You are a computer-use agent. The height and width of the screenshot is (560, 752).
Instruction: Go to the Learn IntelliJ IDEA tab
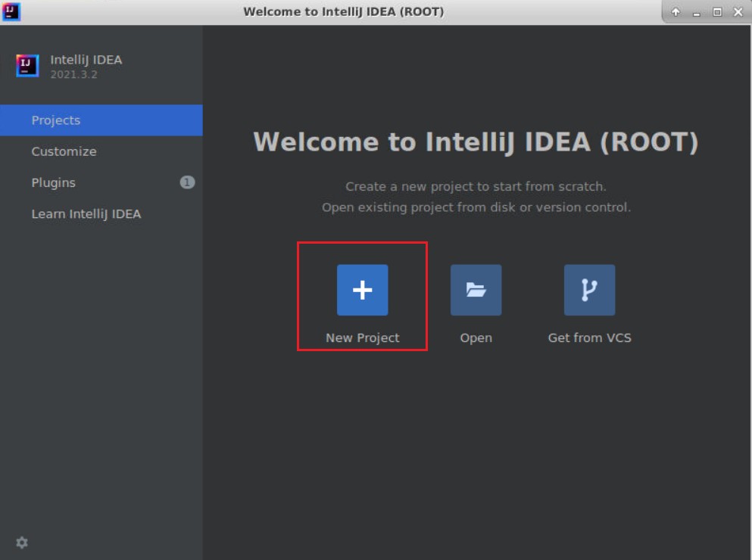click(x=86, y=214)
